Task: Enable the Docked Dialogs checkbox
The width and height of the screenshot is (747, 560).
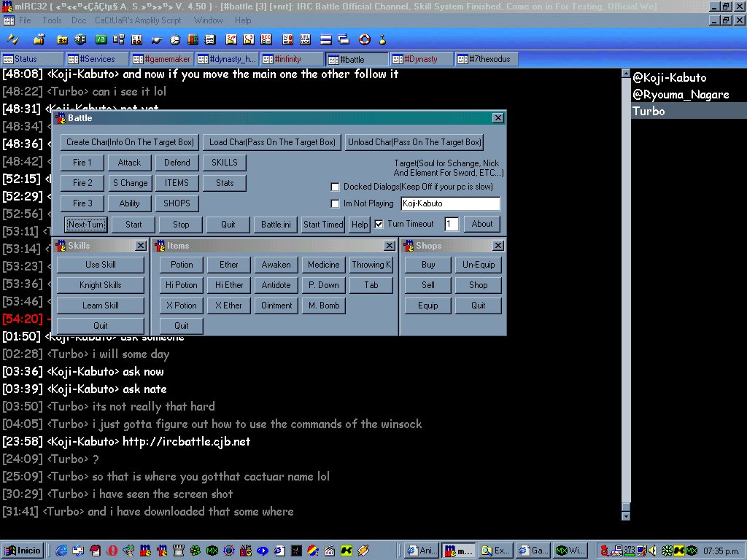Action: (x=336, y=187)
